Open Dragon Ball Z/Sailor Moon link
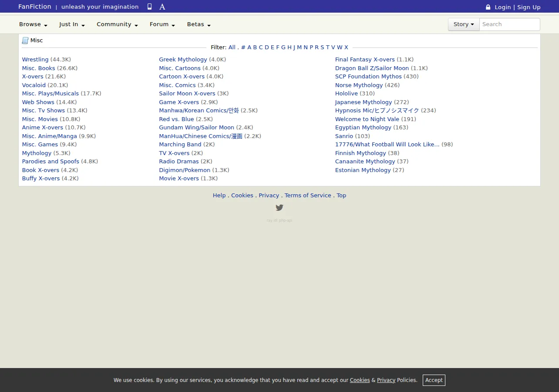559x392 pixels. click(372, 68)
